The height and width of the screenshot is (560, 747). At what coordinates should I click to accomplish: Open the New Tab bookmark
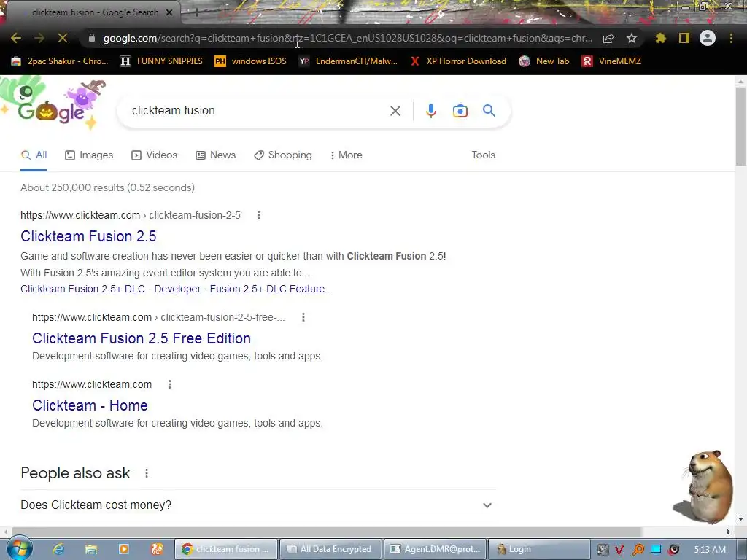pyautogui.click(x=544, y=61)
